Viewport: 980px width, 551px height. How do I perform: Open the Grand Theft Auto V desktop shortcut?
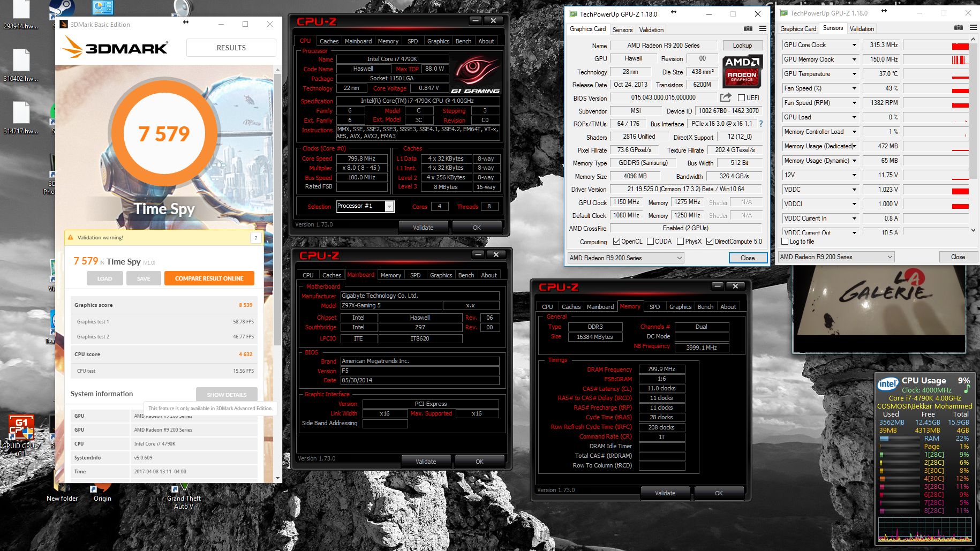click(x=184, y=496)
